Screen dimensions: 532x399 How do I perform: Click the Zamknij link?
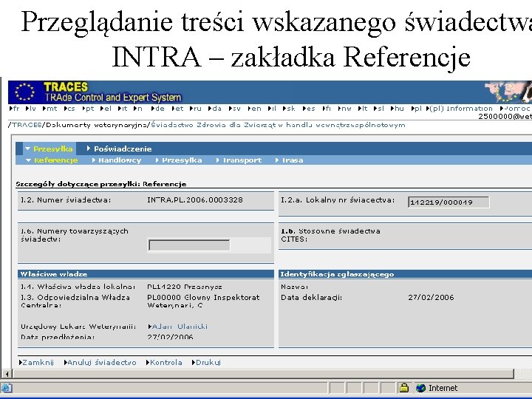coord(36,362)
